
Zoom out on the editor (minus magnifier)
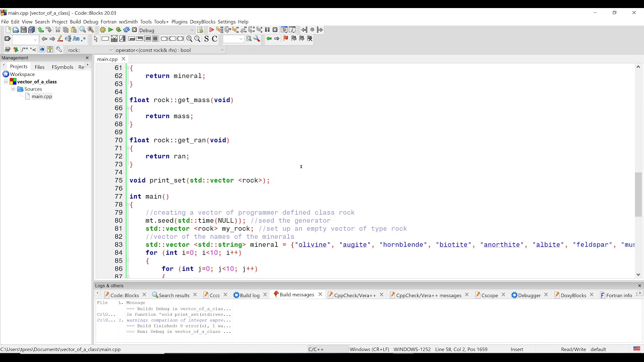pos(197,39)
